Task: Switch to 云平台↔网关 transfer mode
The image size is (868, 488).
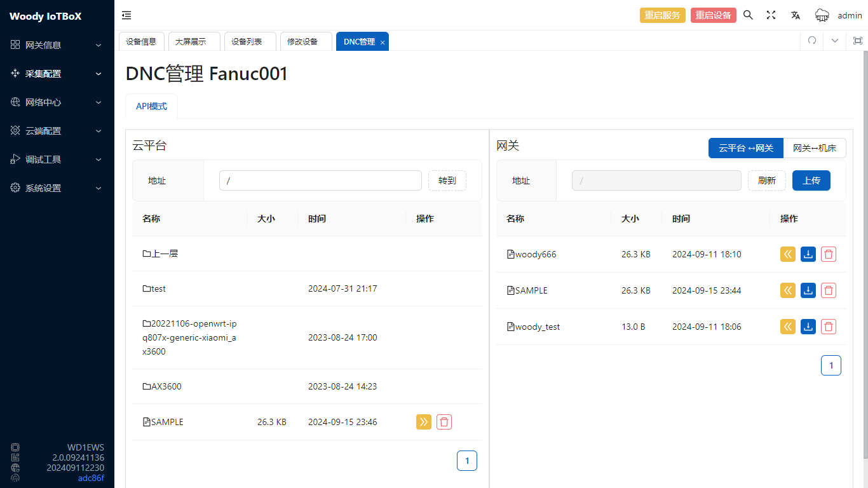Action: pyautogui.click(x=745, y=148)
